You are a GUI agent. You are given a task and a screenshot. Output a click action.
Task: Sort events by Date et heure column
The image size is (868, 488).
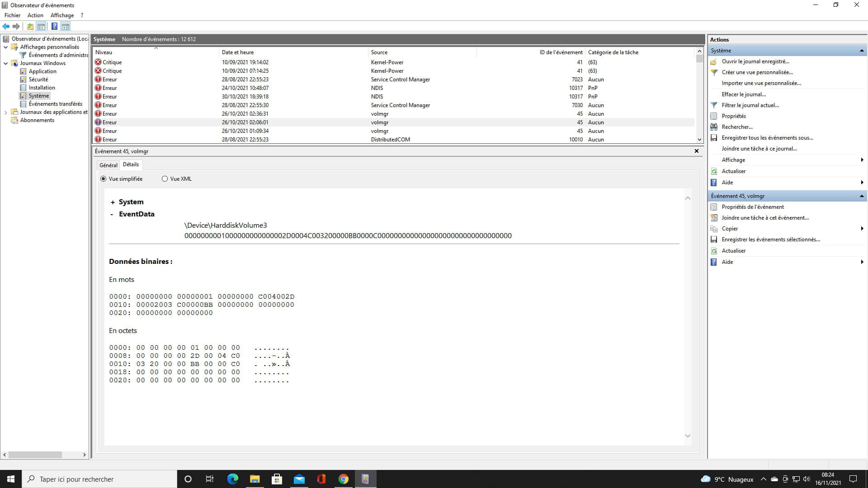[x=293, y=52]
